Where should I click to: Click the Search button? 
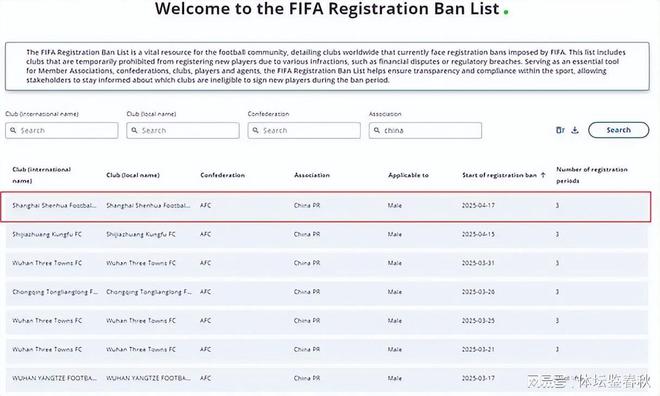pos(618,130)
